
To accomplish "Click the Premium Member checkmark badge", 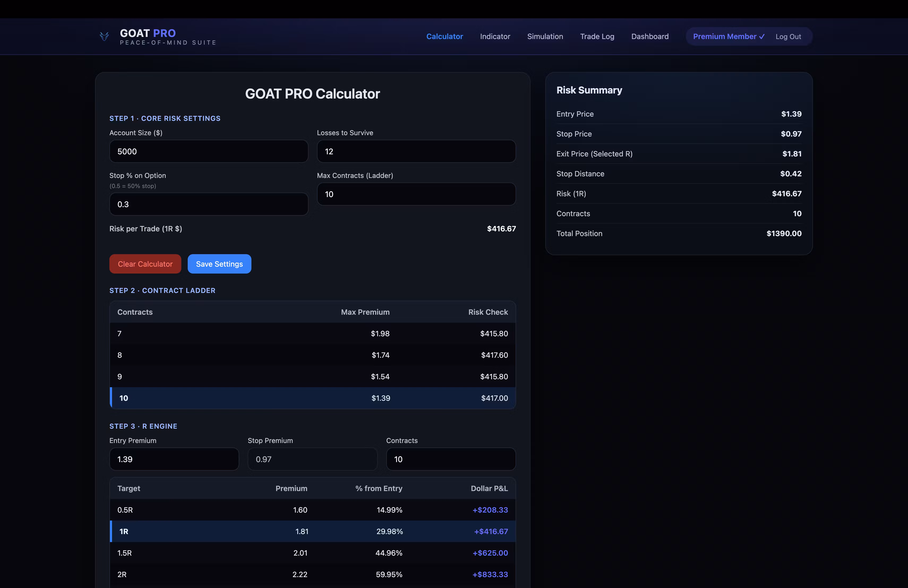I will tap(728, 37).
